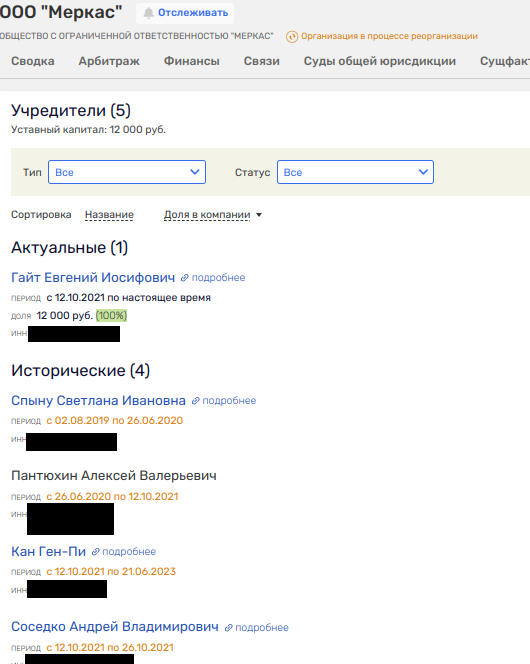Click the Исторические (4) heading
This screenshot has width=530, height=664.
coord(80,371)
